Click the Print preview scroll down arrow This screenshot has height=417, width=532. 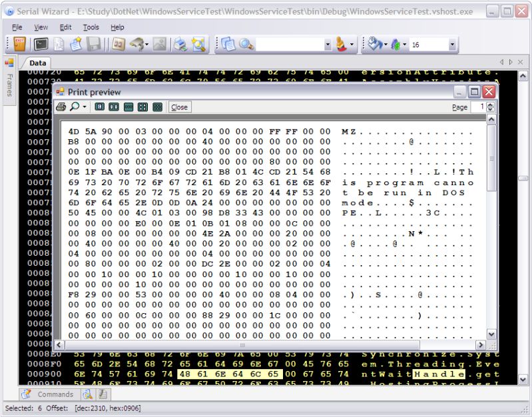click(491, 334)
